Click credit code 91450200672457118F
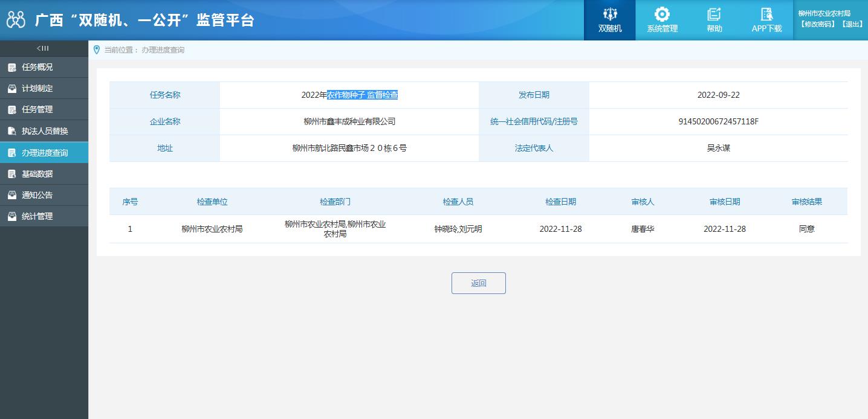 coord(718,121)
